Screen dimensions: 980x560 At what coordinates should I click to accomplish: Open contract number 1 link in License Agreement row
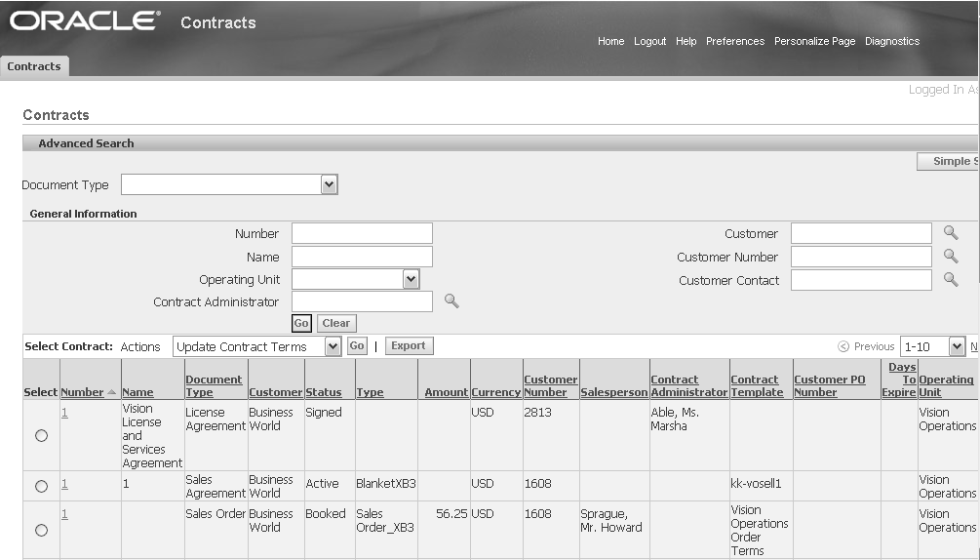coord(64,413)
